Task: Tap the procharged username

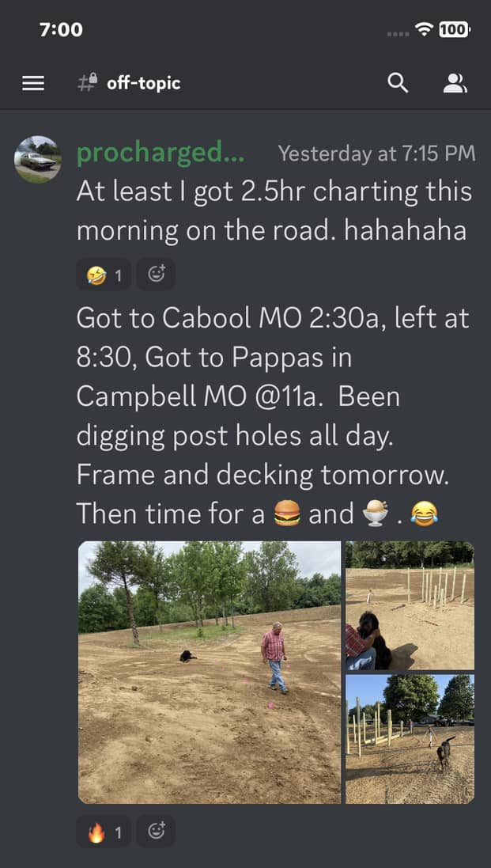Action: point(161,154)
